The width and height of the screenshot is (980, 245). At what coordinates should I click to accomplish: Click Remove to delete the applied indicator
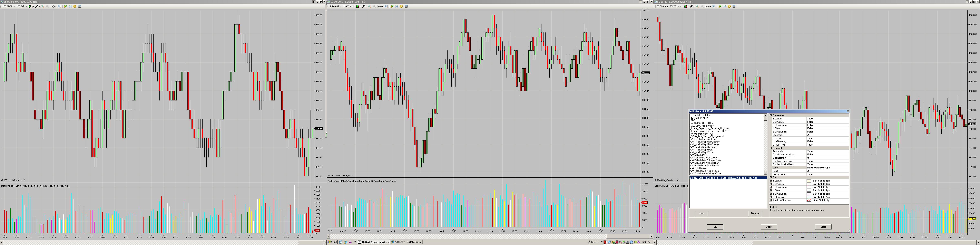point(755,213)
